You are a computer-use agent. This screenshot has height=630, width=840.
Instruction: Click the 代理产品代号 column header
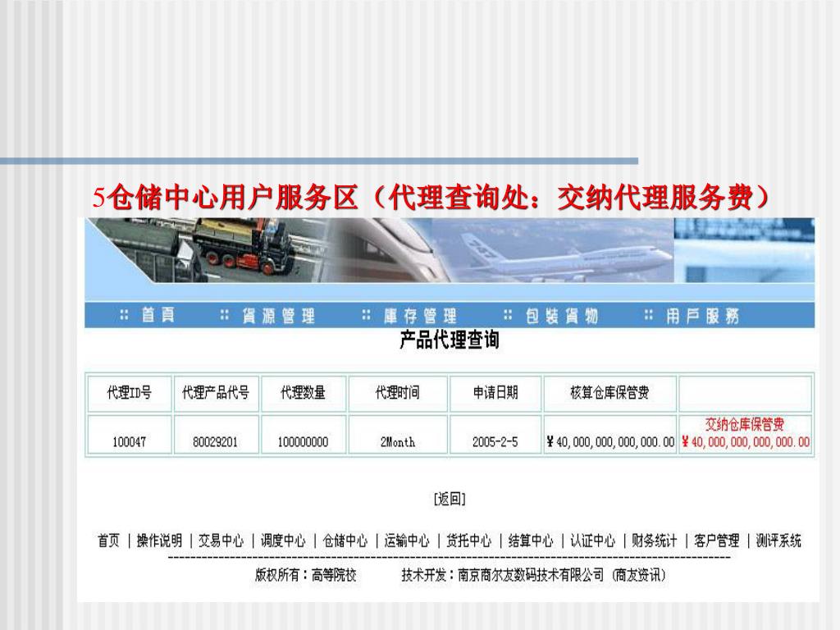point(216,393)
